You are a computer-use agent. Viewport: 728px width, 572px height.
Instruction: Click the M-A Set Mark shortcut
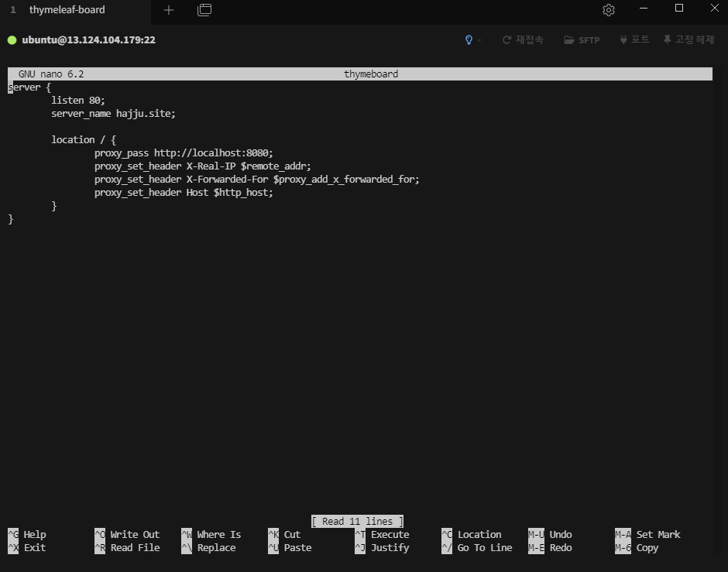[x=647, y=534]
